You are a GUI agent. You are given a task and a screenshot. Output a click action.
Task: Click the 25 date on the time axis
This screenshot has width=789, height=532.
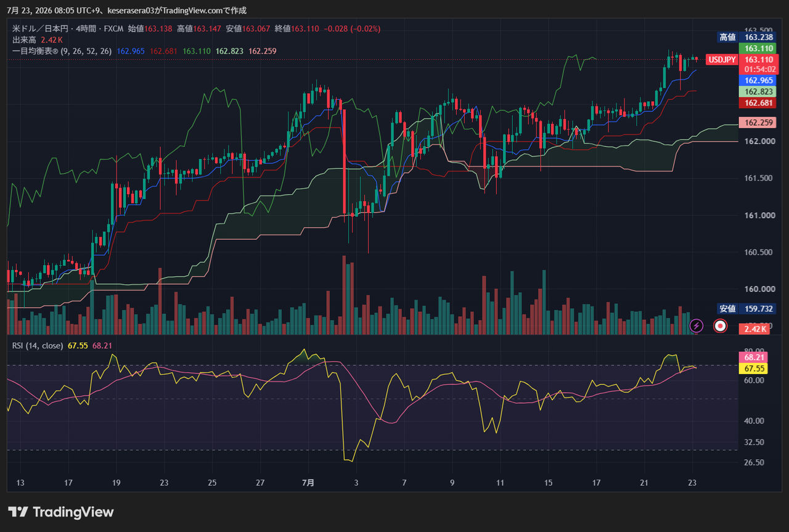[x=212, y=483]
